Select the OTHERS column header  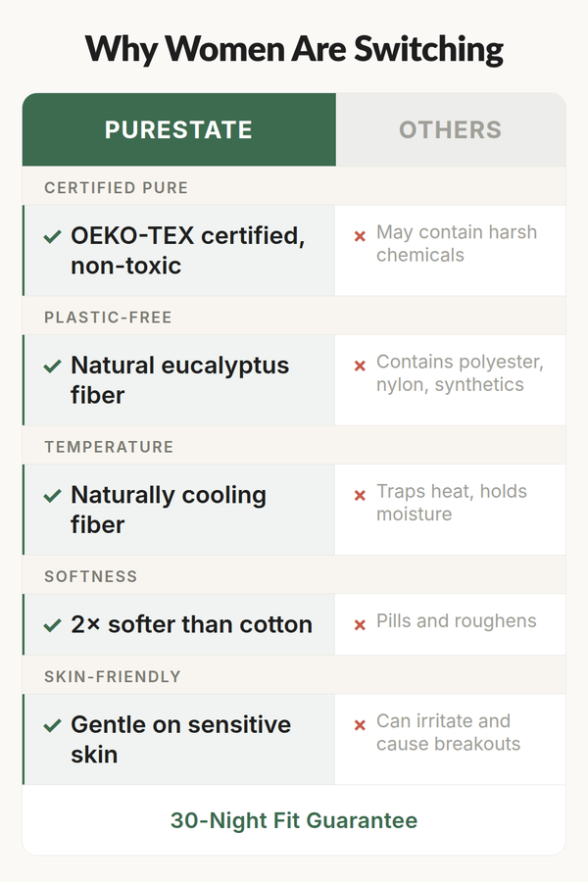(x=450, y=130)
